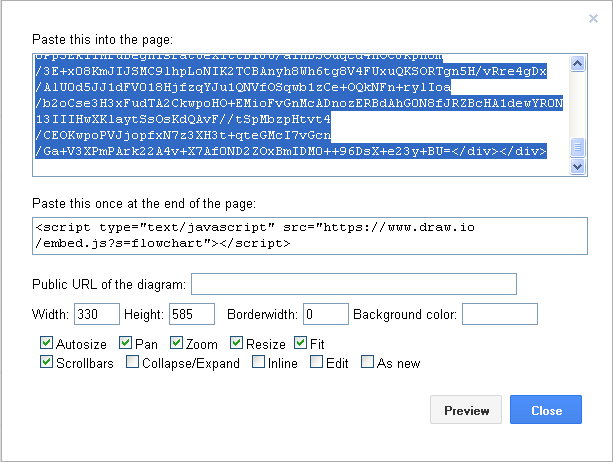Click the Height input field
Viewport: 613px width, 462px height.
coord(192,314)
